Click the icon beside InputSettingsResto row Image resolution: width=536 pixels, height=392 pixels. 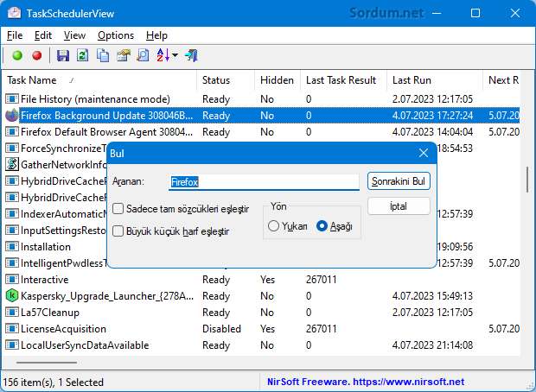tap(11, 231)
